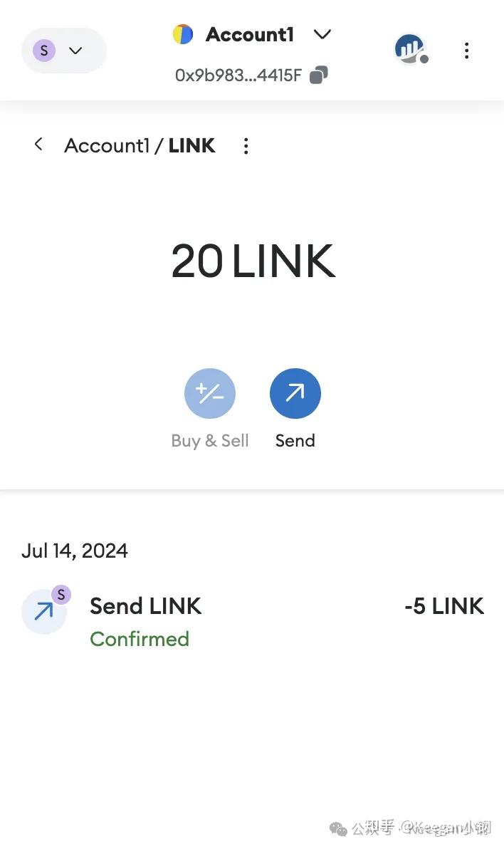Click the -5 LINK transaction amount
The width and height of the screenshot is (504, 849).
pyautogui.click(x=444, y=606)
